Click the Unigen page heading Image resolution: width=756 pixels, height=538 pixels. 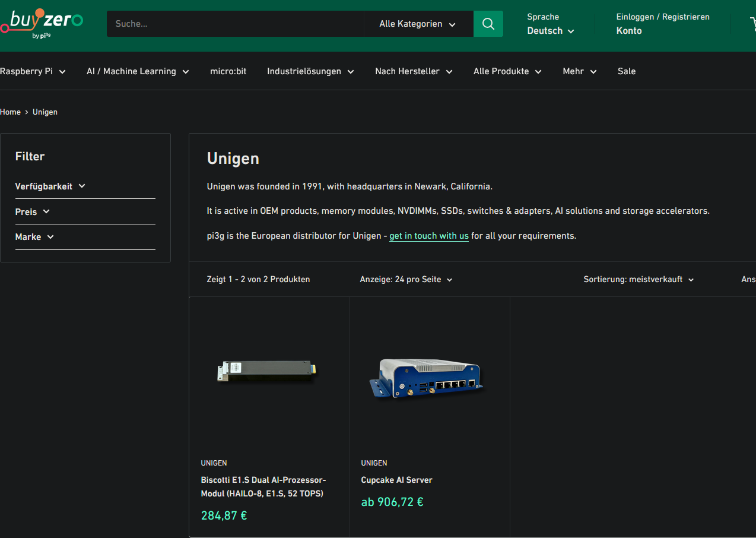[x=233, y=159]
